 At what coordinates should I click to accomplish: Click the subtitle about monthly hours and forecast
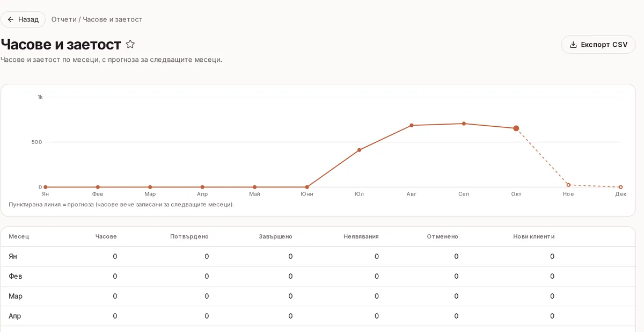112,60
